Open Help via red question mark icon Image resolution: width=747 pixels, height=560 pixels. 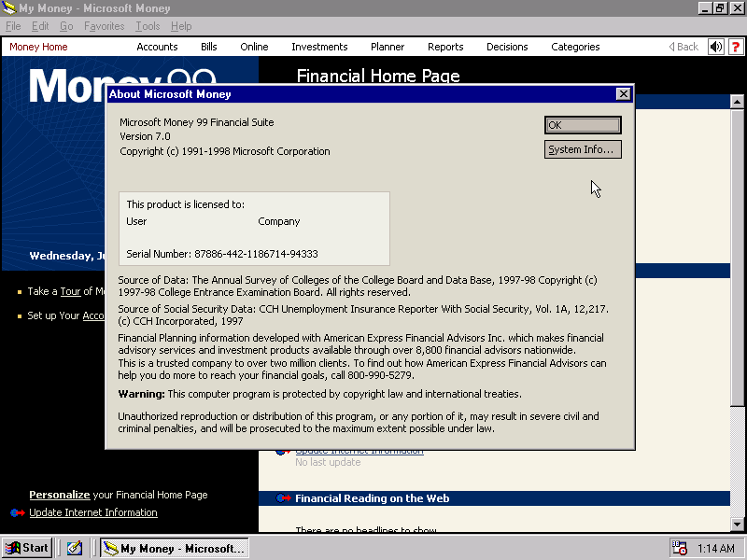tap(736, 47)
